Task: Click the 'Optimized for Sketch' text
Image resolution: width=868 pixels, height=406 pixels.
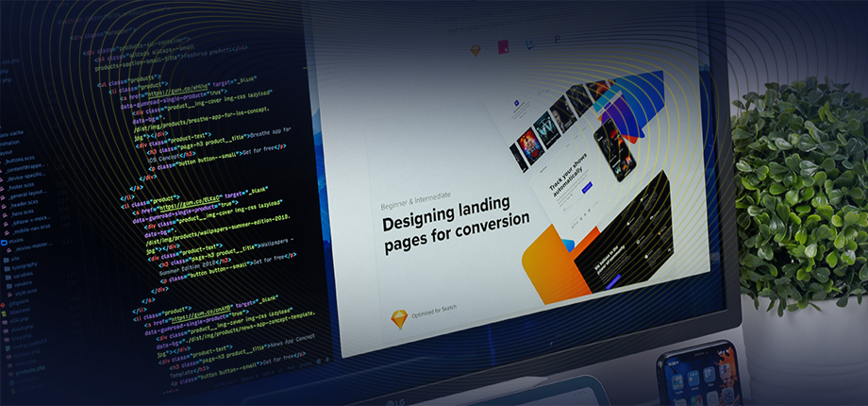Action: click(434, 312)
